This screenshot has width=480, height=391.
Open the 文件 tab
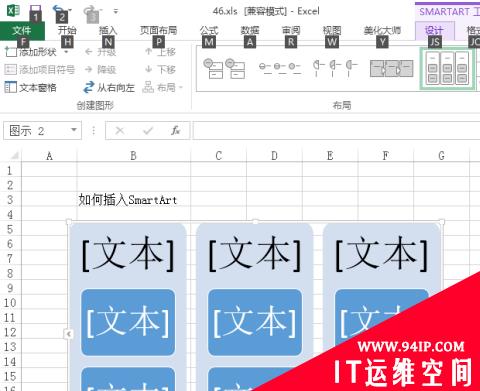(22, 31)
